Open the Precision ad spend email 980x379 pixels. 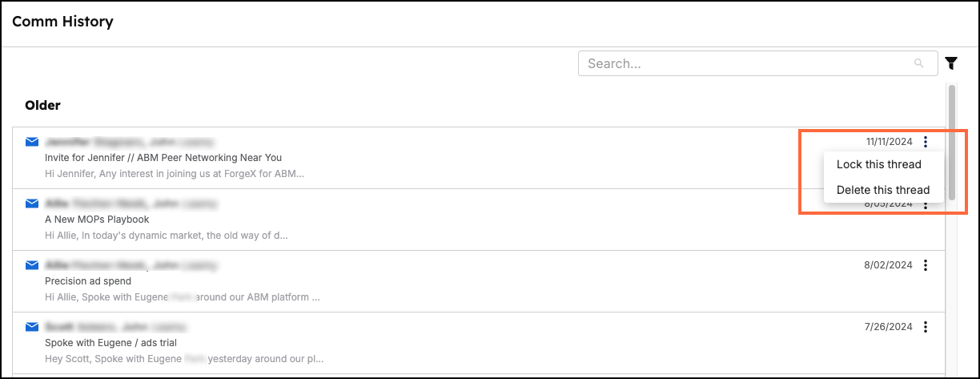88,280
